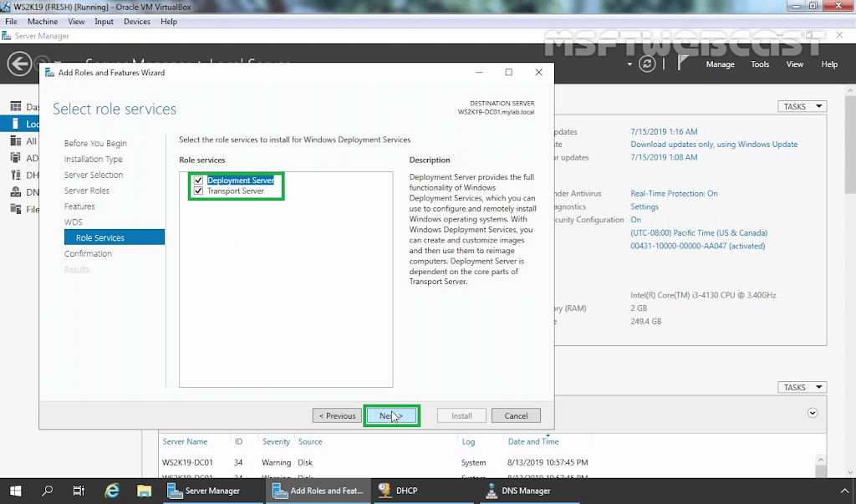Image resolution: width=856 pixels, height=504 pixels.
Task: Jump to Confirmation wizard step
Action: pyautogui.click(x=88, y=253)
